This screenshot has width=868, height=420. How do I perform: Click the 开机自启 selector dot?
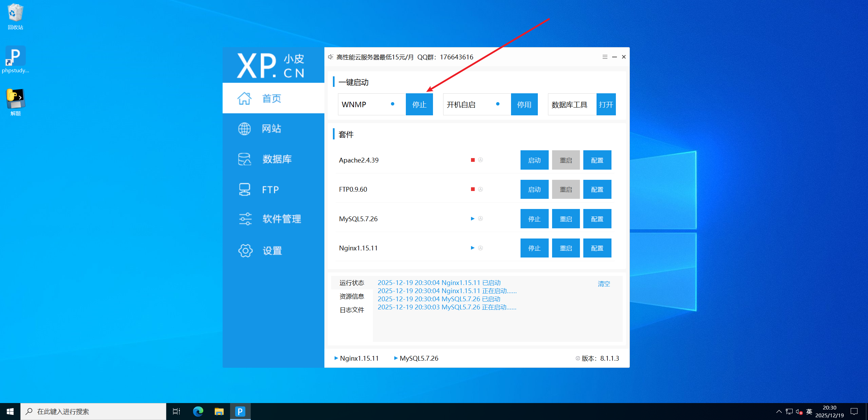pyautogui.click(x=498, y=104)
